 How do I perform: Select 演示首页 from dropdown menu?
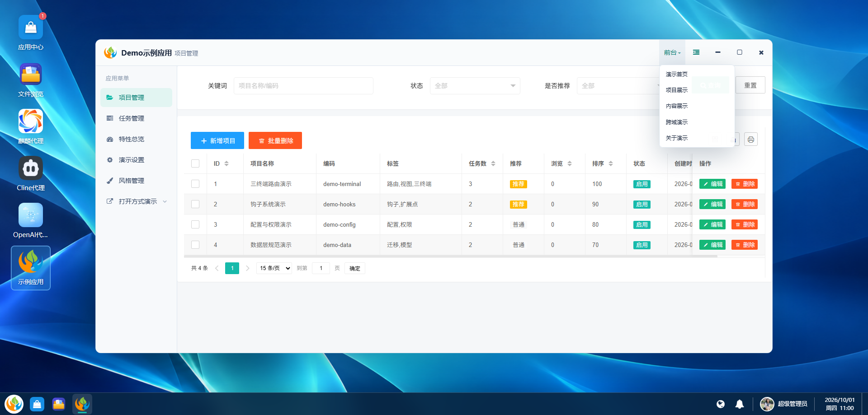click(x=697, y=74)
